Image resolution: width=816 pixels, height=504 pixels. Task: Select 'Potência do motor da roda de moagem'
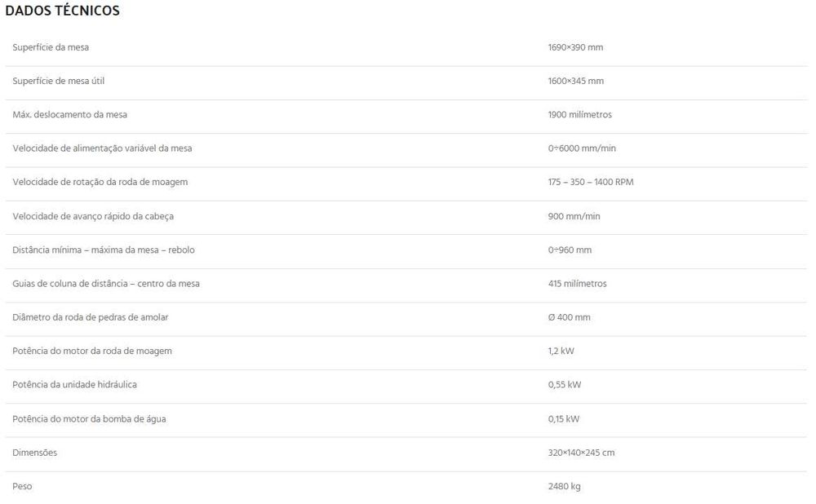pyautogui.click(x=92, y=351)
